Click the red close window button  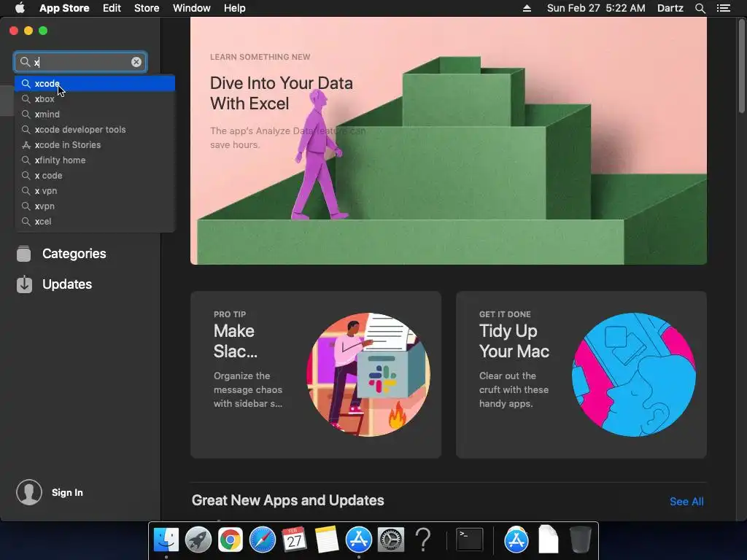(x=14, y=31)
